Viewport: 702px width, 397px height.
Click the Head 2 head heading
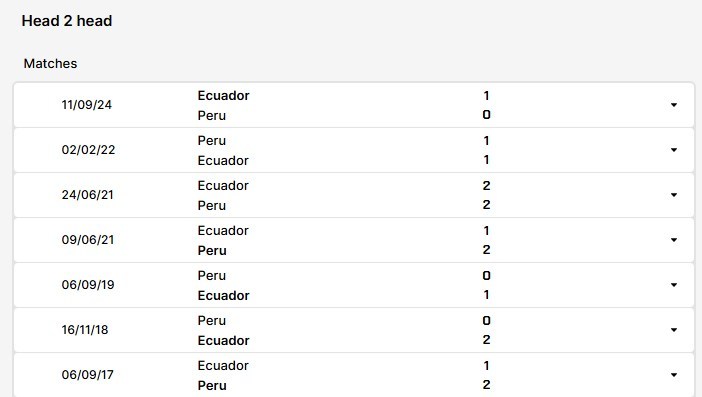click(x=67, y=21)
